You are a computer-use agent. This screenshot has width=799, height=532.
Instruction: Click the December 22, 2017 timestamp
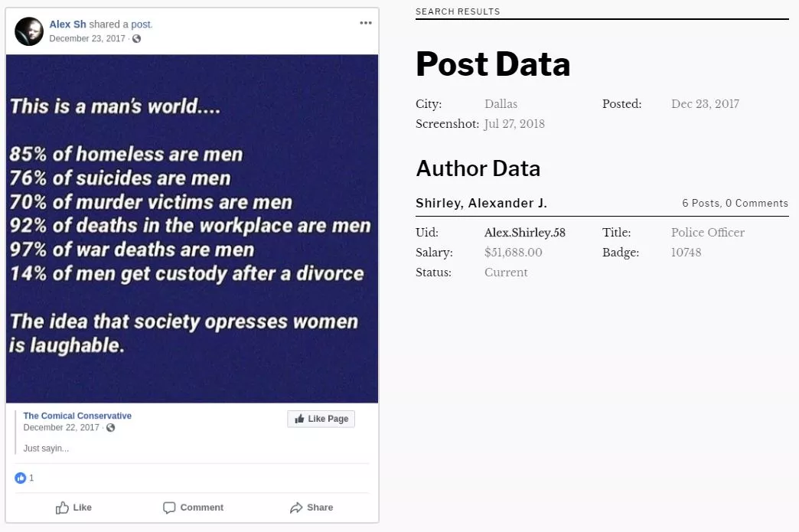point(61,428)
